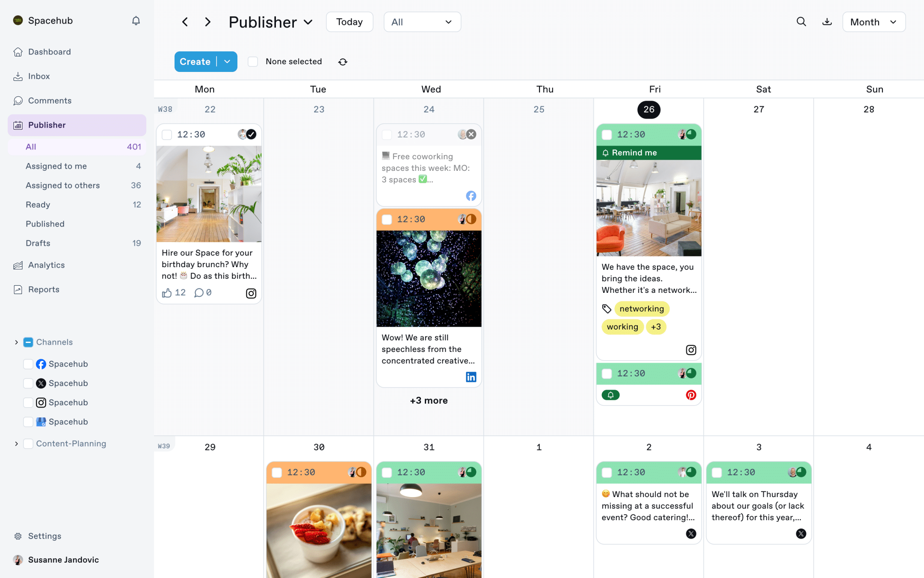This screenshot has width=924, height=578.
Task: Click the refresh sync icon
Action: click(343, 62)
